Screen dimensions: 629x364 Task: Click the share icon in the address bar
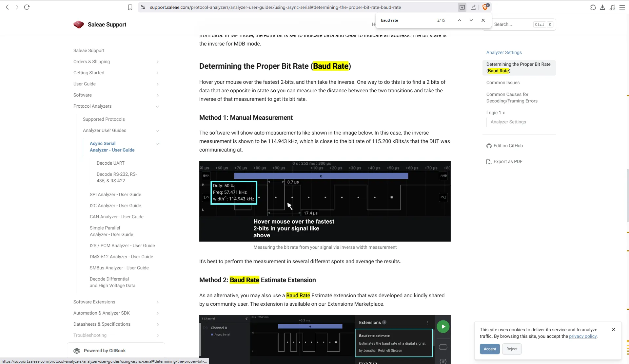tap(473, 7)
